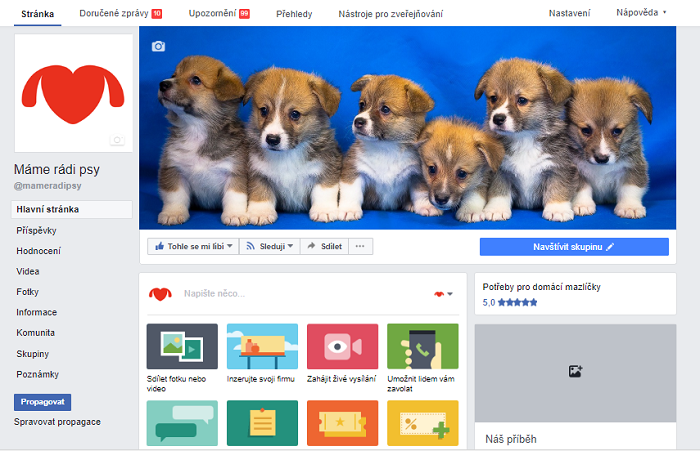Click the camera icon on profile picture
This screenshot has height=451, width=700.
click(117, 141)
